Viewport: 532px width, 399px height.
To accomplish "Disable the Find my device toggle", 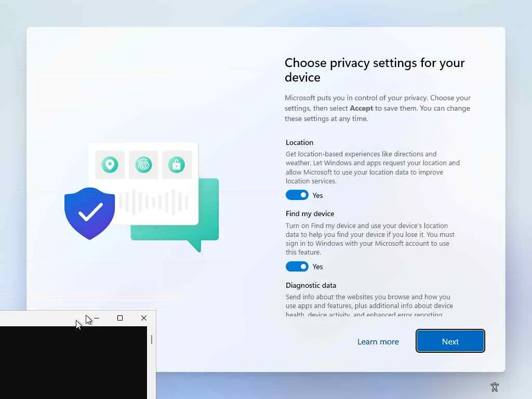I will [297, 267].
